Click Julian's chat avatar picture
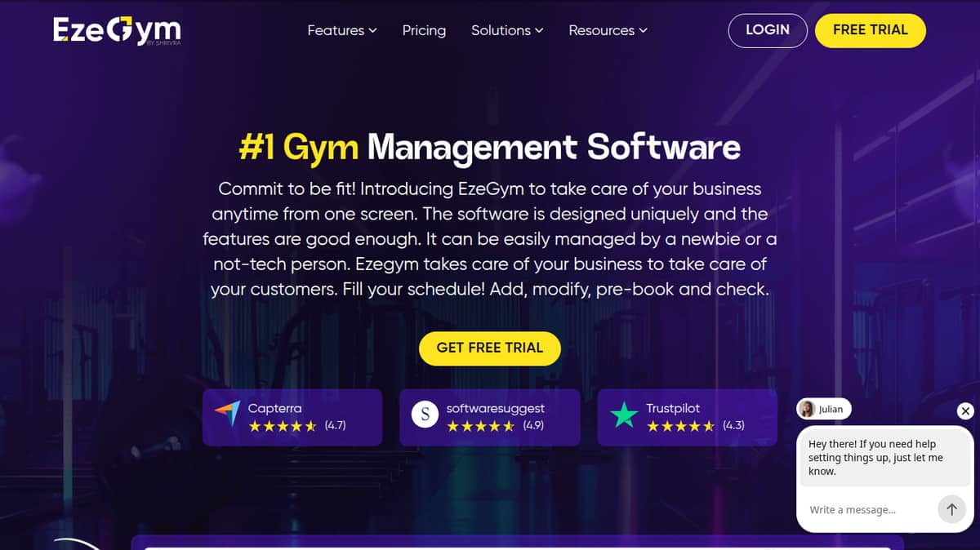The image size is (980, 550). pos(807,409)
